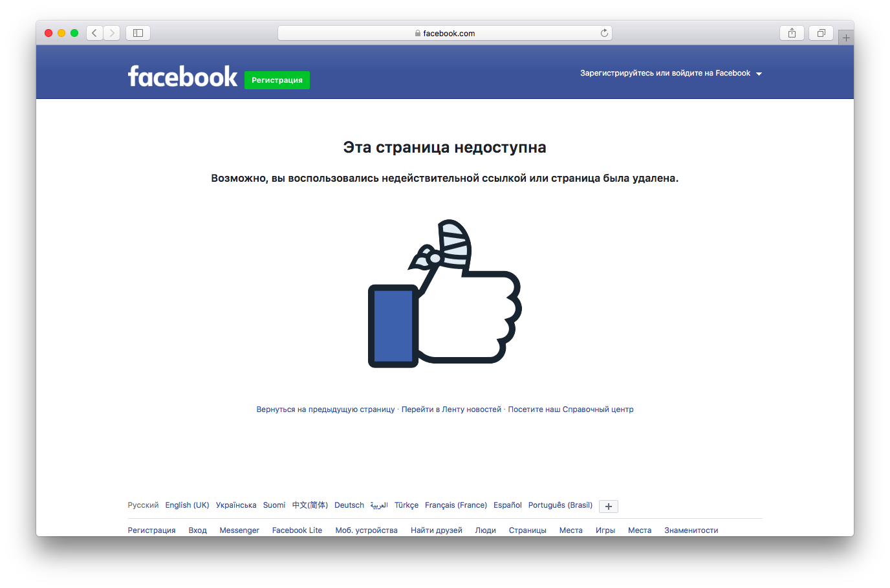The image size is (890, 588).
Task: Open the Share menu icon
Action: coord(792,33)
